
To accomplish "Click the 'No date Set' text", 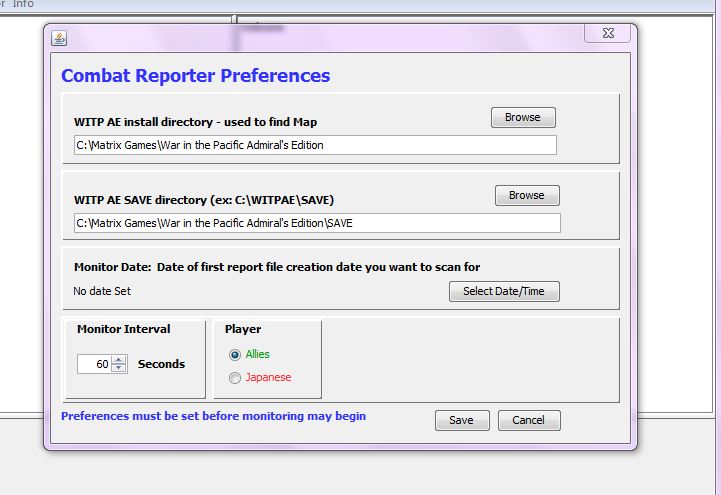I will [x=102, y=291].
